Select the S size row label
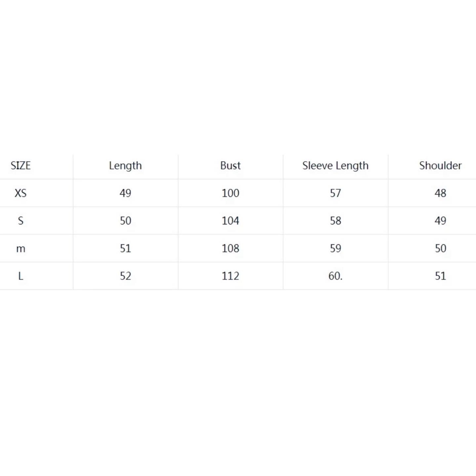The height and width of the screenshot is (476, 476). [20, 221]
